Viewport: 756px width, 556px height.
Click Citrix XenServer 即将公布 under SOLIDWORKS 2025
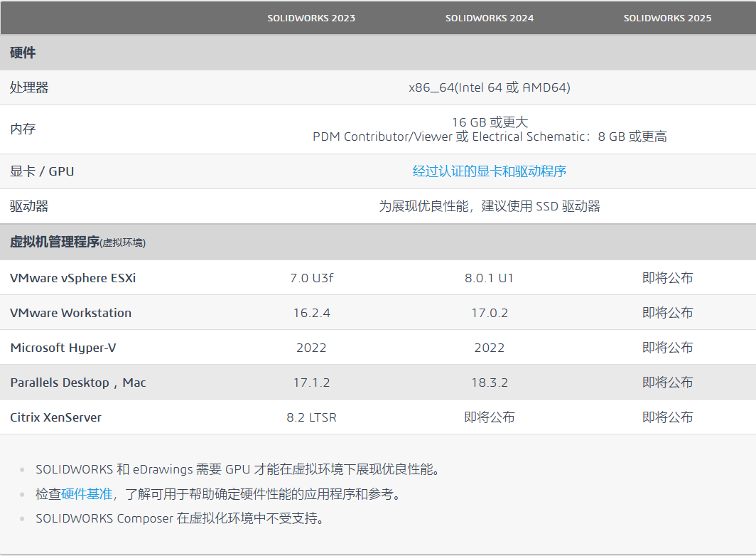[x=667, y=417]
